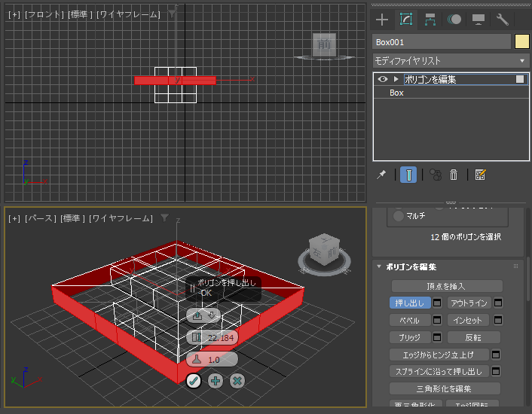532x414 pixels.
Task: Click the インセット button
Action: (x=469, y=320)
